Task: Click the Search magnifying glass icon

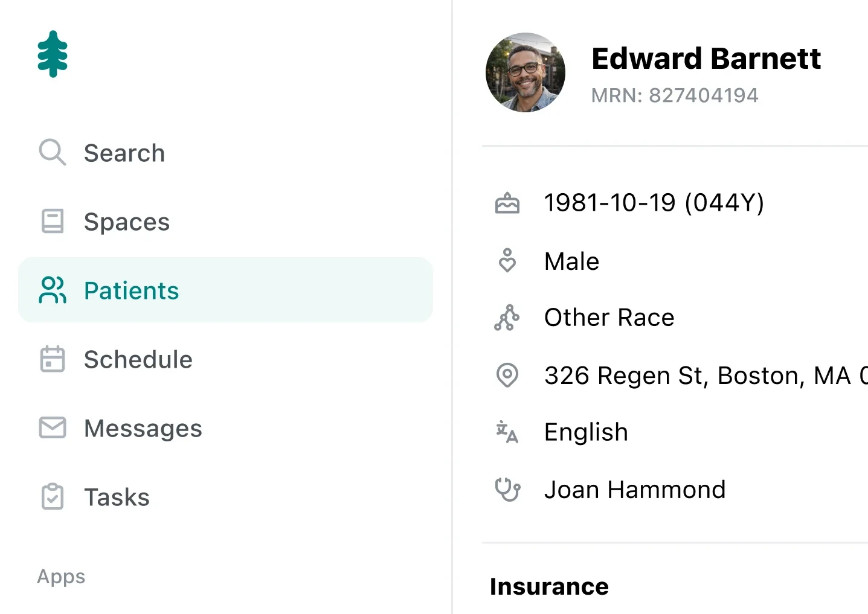Action: [52, 153]
